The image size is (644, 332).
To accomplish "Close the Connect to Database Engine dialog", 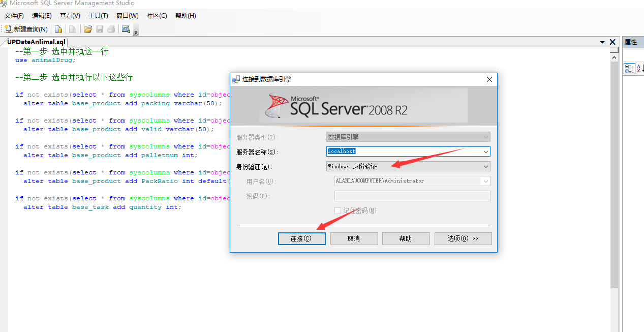I will coord(489,79).
